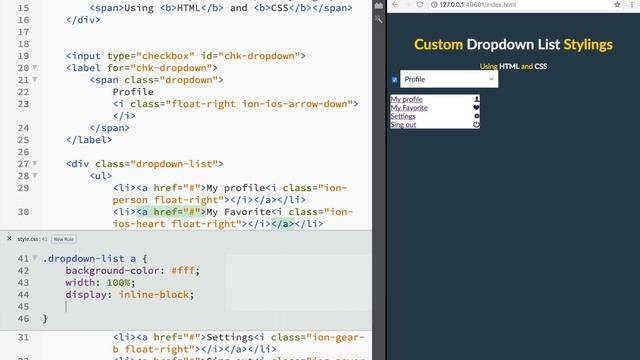
Task: Collapse the code fold at line 27
Action: click(x=35, y=164)
